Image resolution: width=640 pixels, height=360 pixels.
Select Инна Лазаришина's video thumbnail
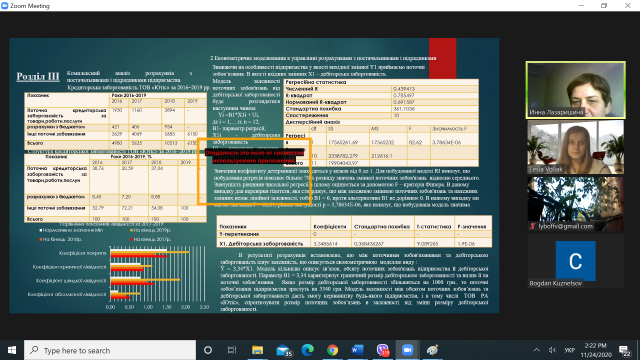[x=576, y=90]
